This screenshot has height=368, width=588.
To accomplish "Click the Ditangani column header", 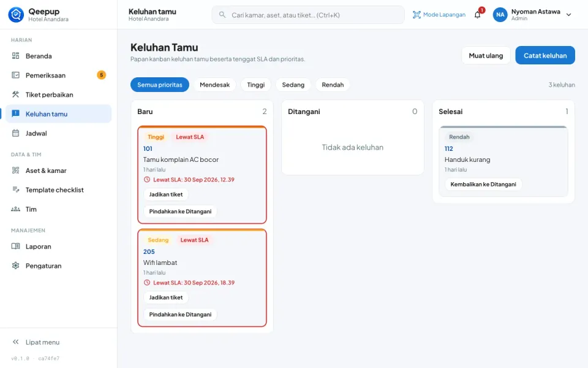I will 304,112.
